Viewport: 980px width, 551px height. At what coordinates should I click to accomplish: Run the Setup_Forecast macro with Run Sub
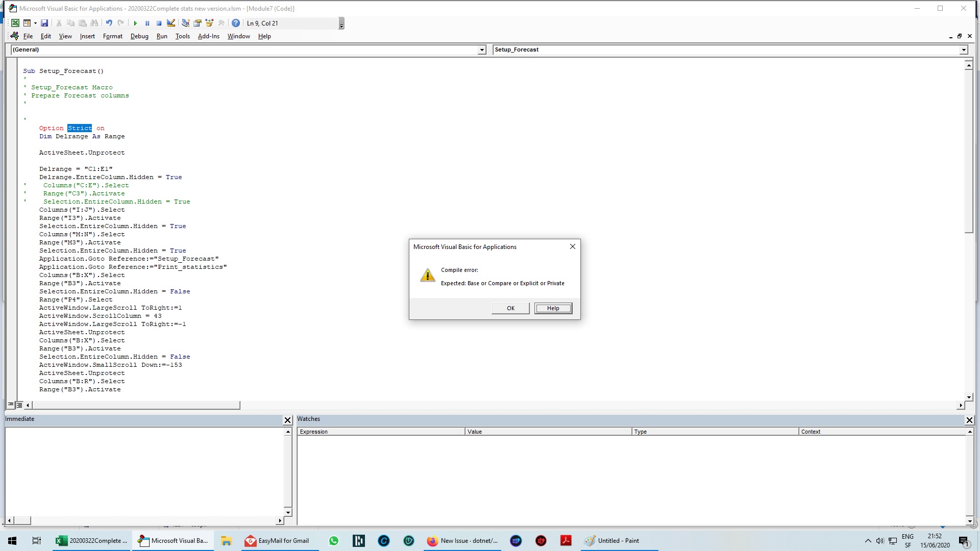point(135,23)
